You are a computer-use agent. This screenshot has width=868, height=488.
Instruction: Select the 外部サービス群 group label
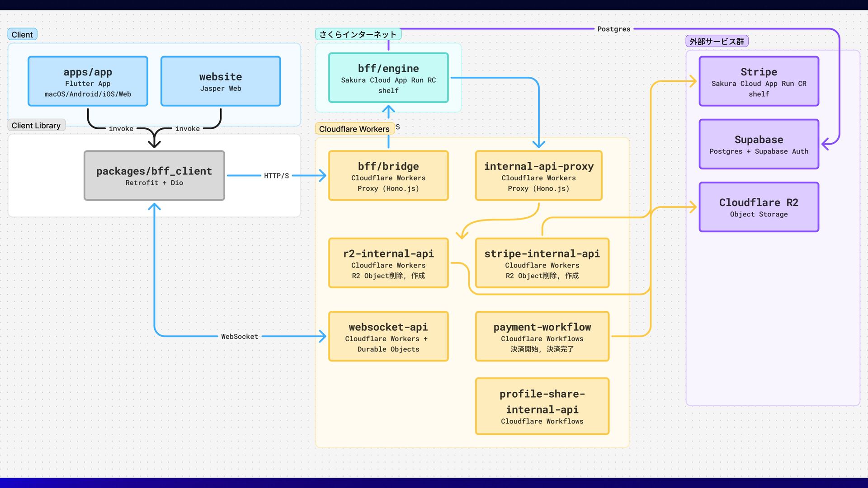click(717, 42)
